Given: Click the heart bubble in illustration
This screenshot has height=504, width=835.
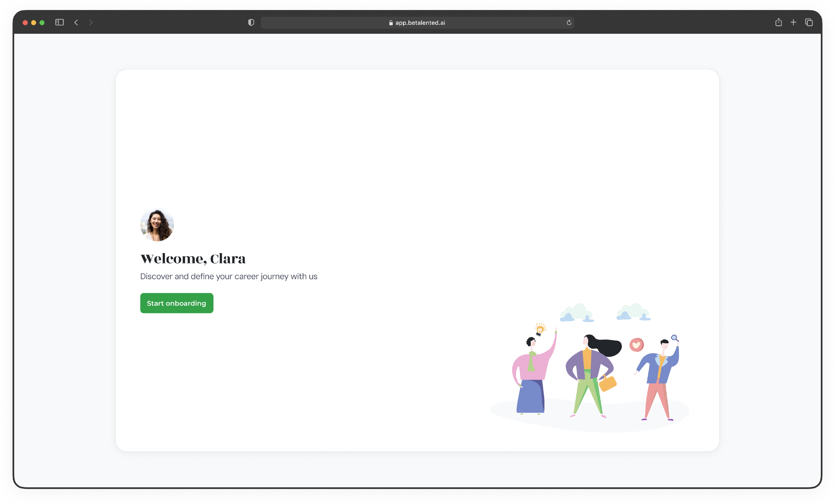Looking at the screenshot, I should [637, 345].
